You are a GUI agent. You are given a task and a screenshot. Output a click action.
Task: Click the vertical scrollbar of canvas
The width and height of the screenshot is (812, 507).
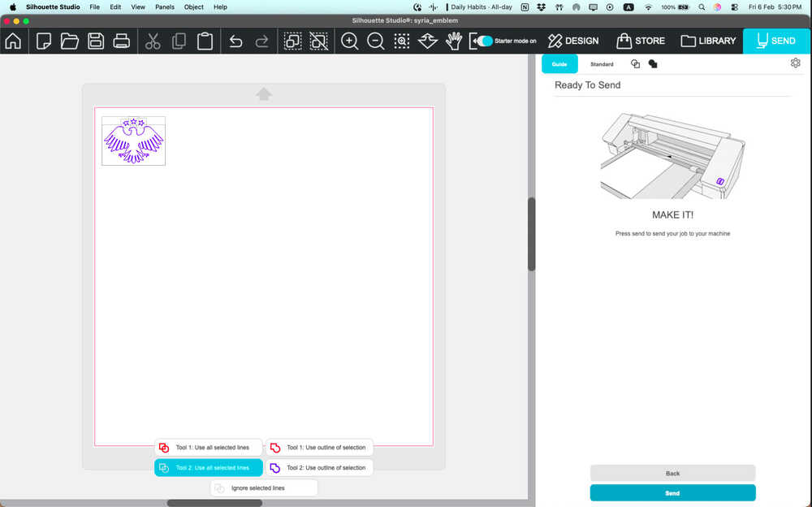click(x=531, y=234)
